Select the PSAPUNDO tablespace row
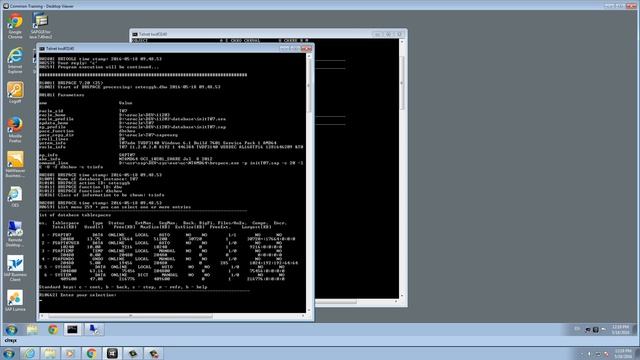Viewport: 640px width, 360px height. point(169,261)
